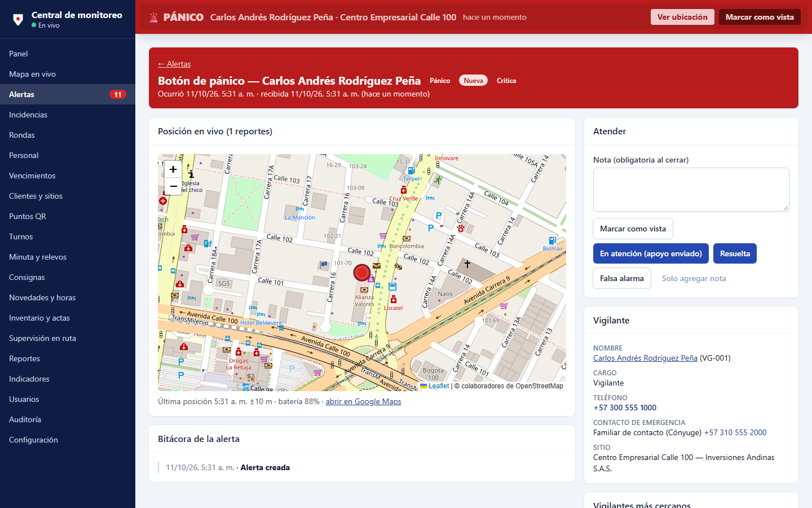This screenshot has width=812, height=508.
Task: Open Mapa en vivo section
Action: click(x=68, y=74)
